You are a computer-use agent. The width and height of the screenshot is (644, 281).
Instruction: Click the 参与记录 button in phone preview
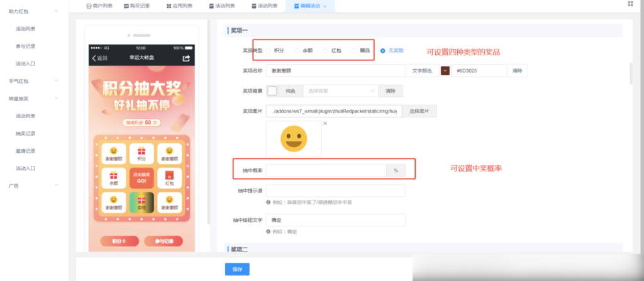point(164,241)
